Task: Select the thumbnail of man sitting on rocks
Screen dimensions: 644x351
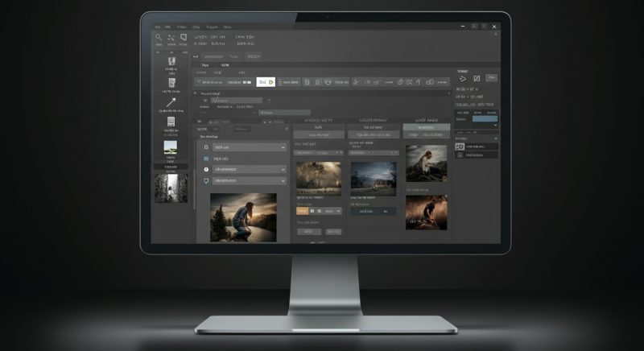Action: pyautogui.click(x=427, y=163)
